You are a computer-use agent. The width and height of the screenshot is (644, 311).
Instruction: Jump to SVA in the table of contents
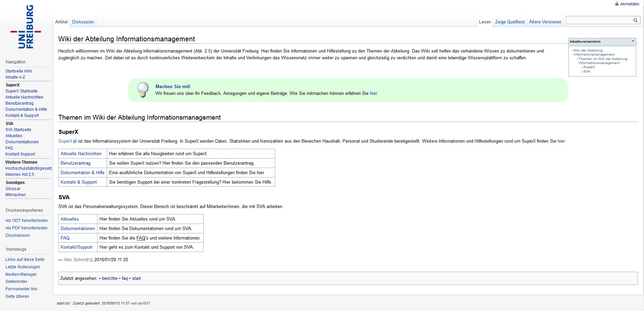[x=587, y=71]
